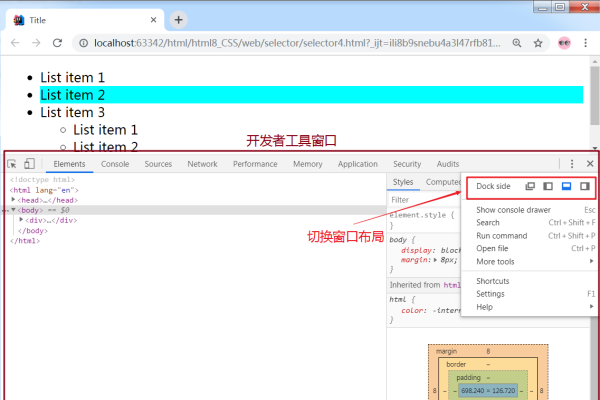Dock DevTools to the left side

pyautogui.click(x=548, y=187)
